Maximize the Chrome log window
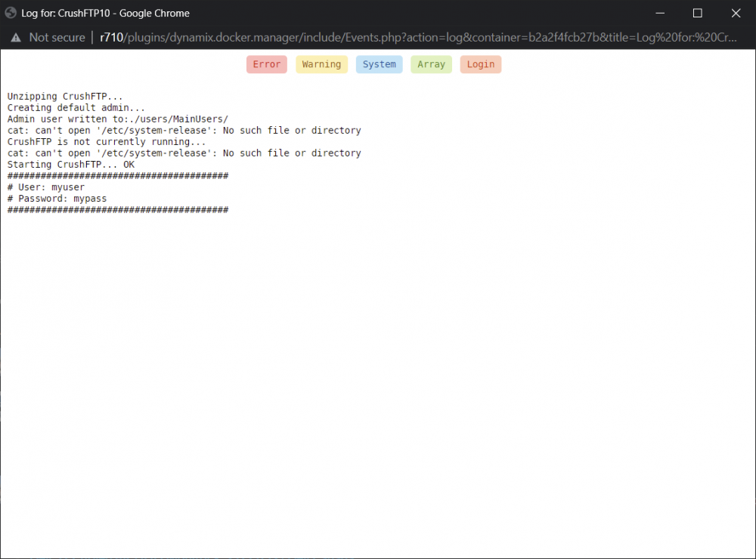This screenshot has width=756, height=559. [697, 13]
